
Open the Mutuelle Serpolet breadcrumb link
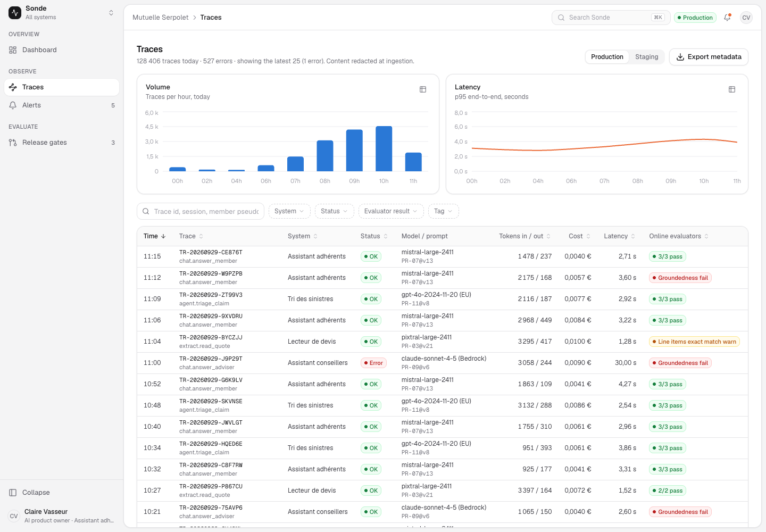(x=160, y=18)
